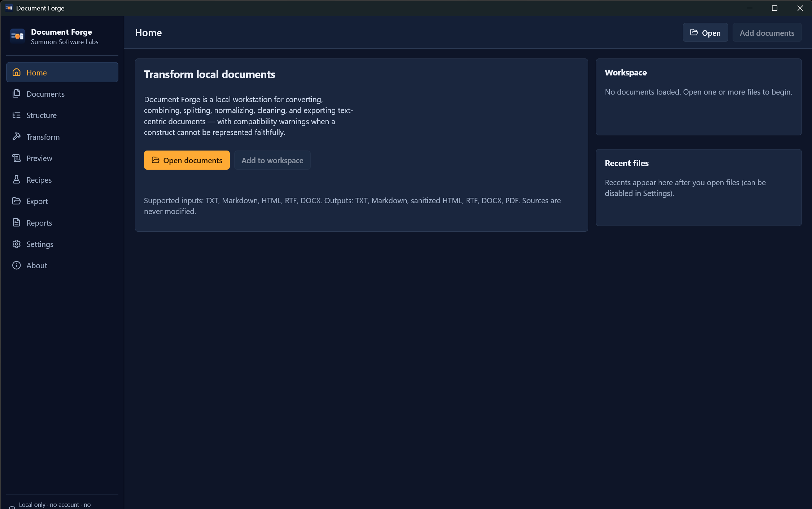
Task: Click the Recipes flask icon
Action: click(16, 179)
